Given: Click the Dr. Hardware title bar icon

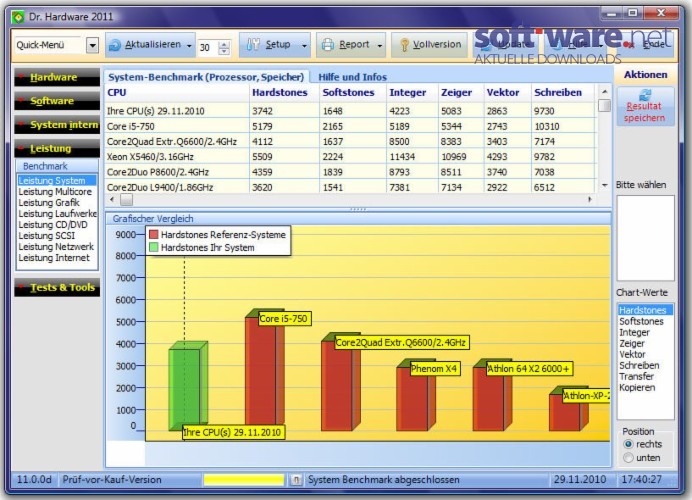Looking at the screenshot, I should click(x=19, y=17).
